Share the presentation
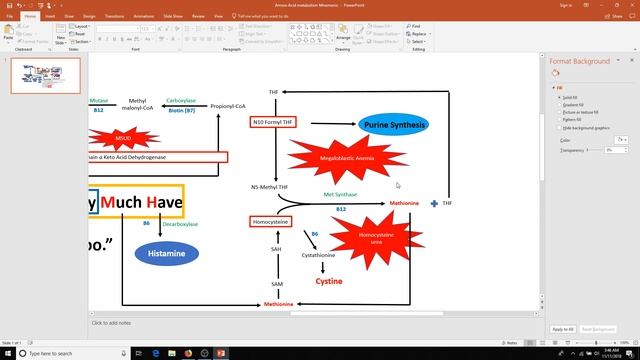640x360 pixels. tap(613, 16)
